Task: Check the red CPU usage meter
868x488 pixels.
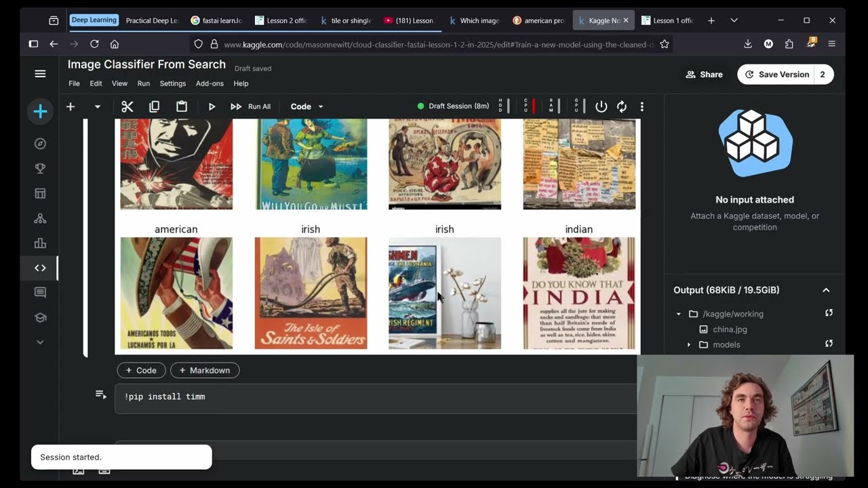Action: 529,106
